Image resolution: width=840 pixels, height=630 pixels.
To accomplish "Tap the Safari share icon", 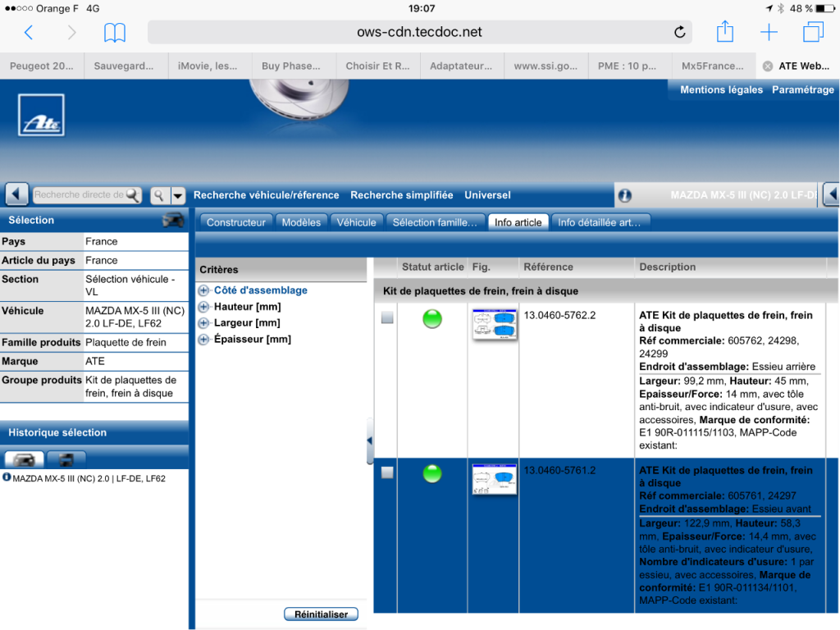I will pos(725,31).
